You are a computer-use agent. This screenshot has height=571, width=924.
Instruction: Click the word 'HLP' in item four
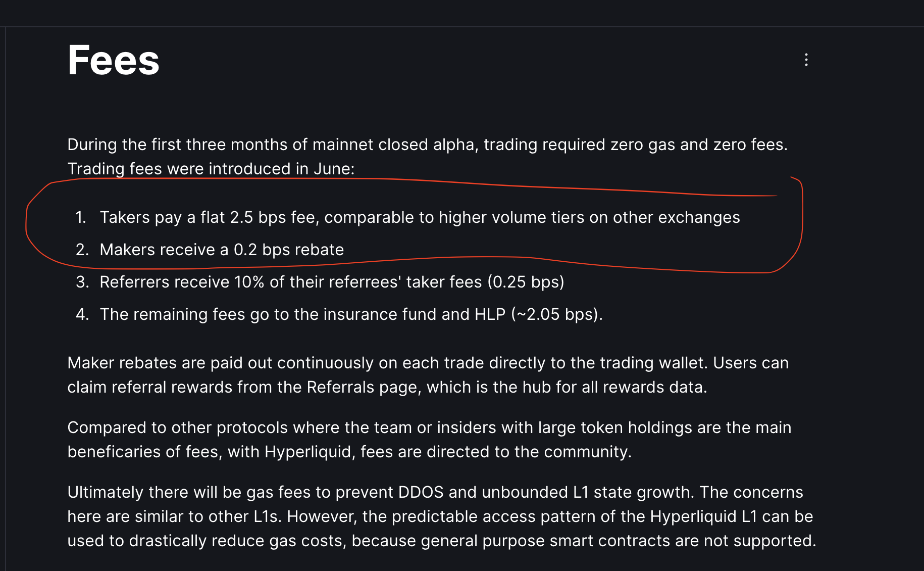click(x=490, y=314)
